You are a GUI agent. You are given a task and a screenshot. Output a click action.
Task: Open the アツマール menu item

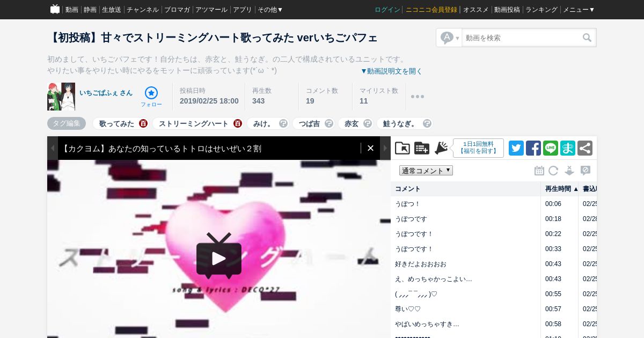point(211,10)
